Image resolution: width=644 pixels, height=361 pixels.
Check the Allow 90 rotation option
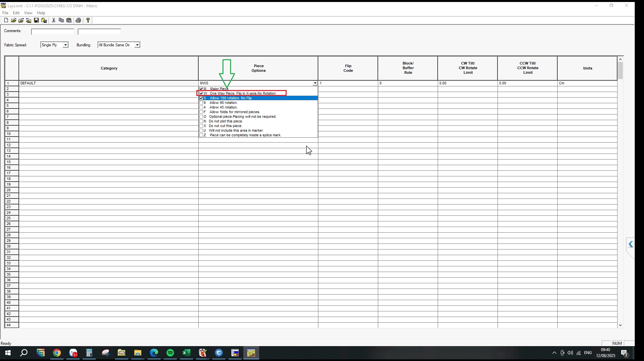click(x=201, y=103)
